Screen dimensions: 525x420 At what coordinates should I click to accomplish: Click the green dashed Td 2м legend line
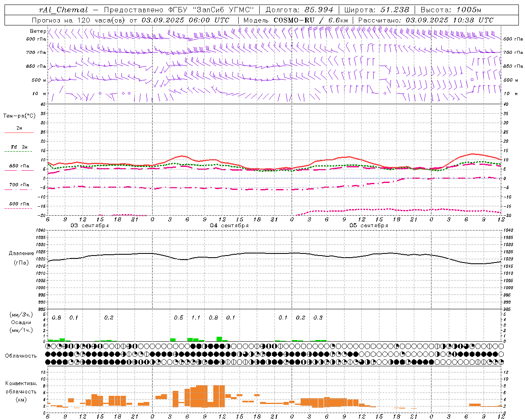pyautogui.click(x=18, y=152)
